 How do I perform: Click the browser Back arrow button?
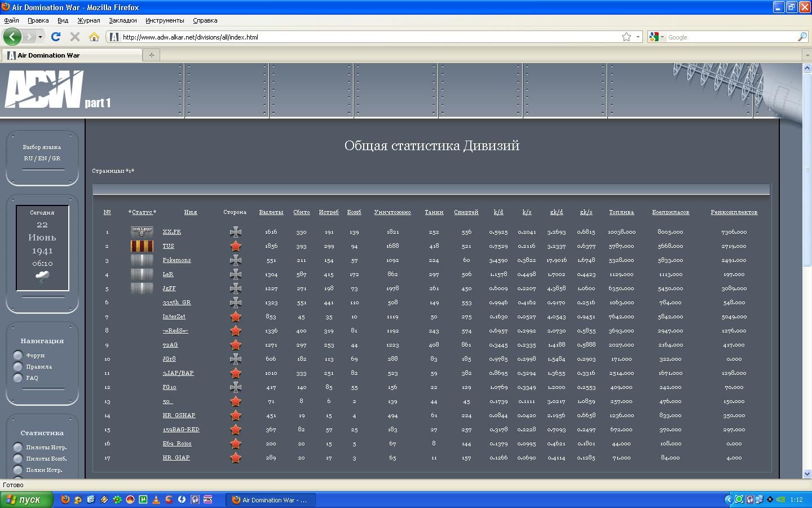pyautogui.click(x=12, y=37)
